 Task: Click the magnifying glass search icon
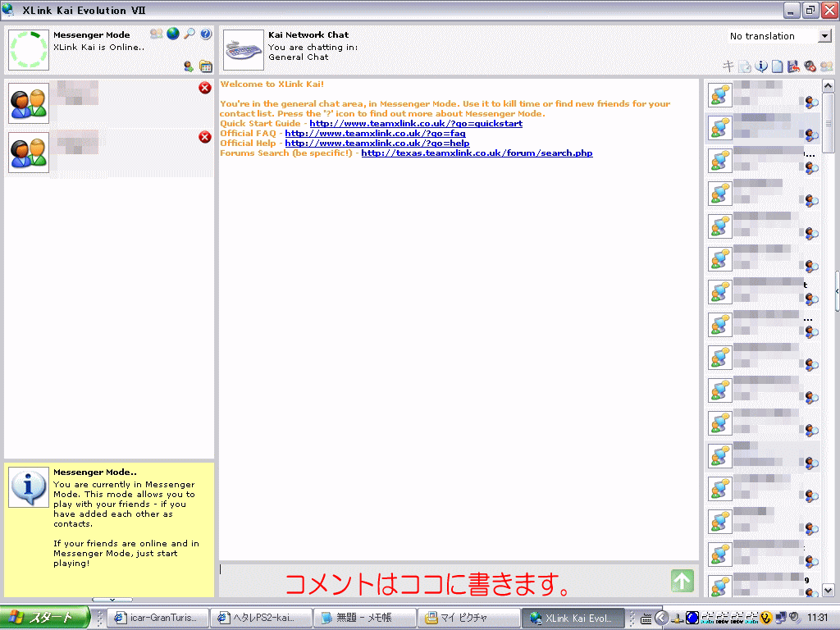pyautogui.click(x=189, y=34)
